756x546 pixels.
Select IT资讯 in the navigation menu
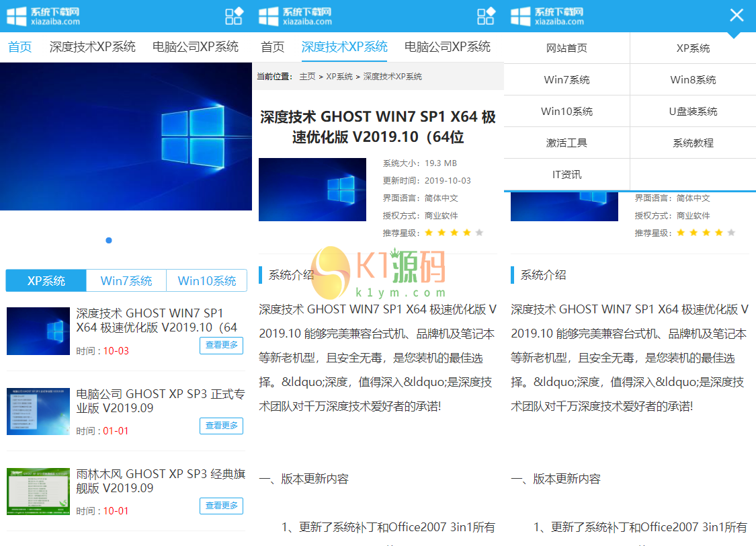pyautogui.click(x=566, y=175)
